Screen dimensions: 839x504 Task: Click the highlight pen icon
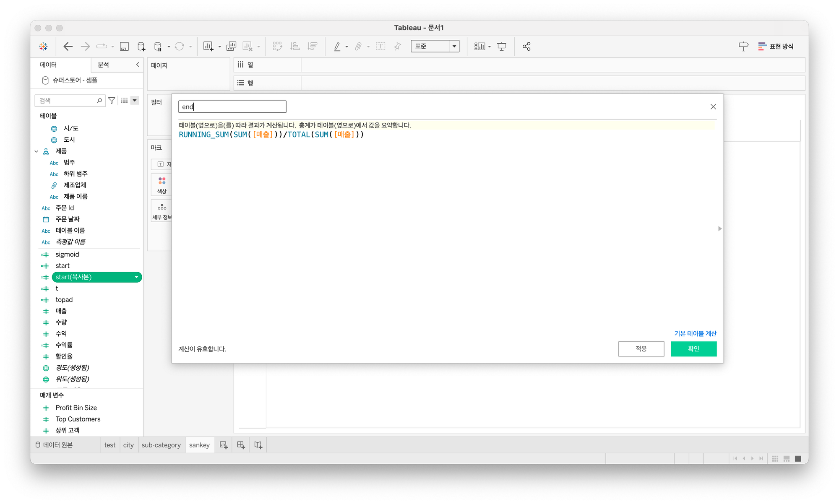[337, 47]
